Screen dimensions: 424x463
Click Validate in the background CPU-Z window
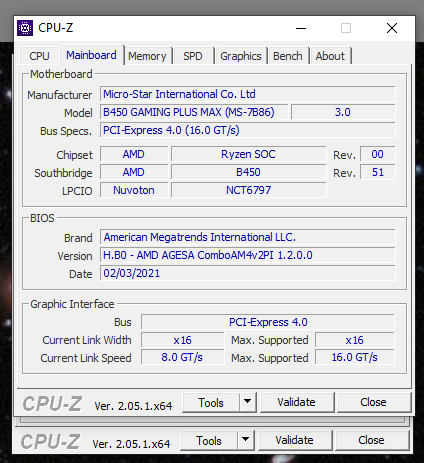coord(295,440)
